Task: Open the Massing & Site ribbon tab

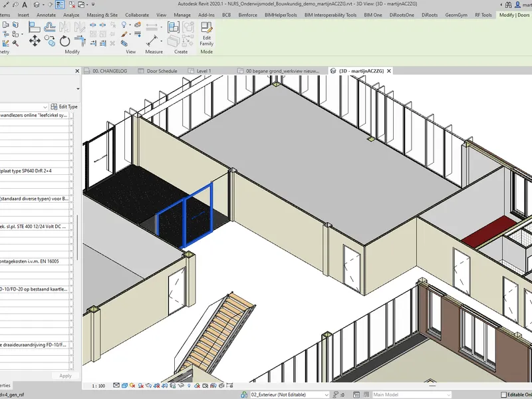Action: point(102,15)
